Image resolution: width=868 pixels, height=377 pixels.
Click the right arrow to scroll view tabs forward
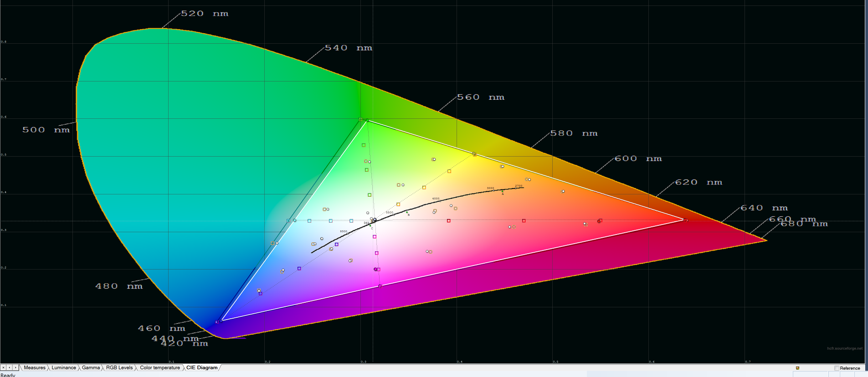[x=15, y=367]
